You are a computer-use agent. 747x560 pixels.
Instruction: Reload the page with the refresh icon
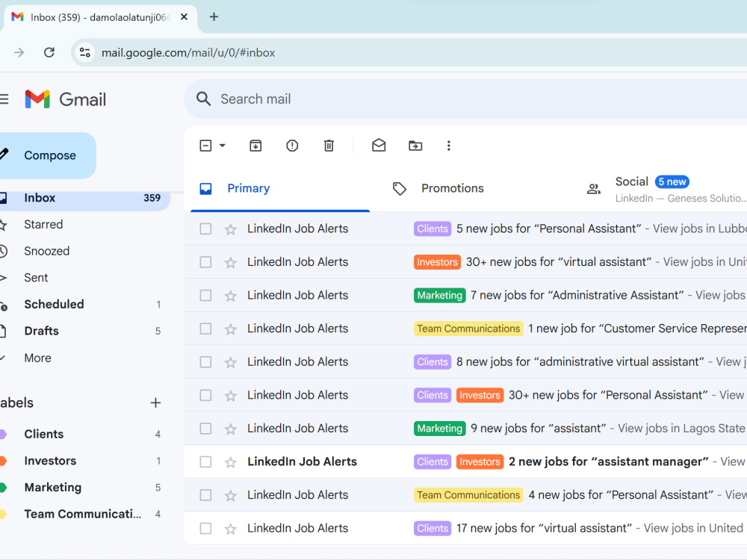coord(49,52)
